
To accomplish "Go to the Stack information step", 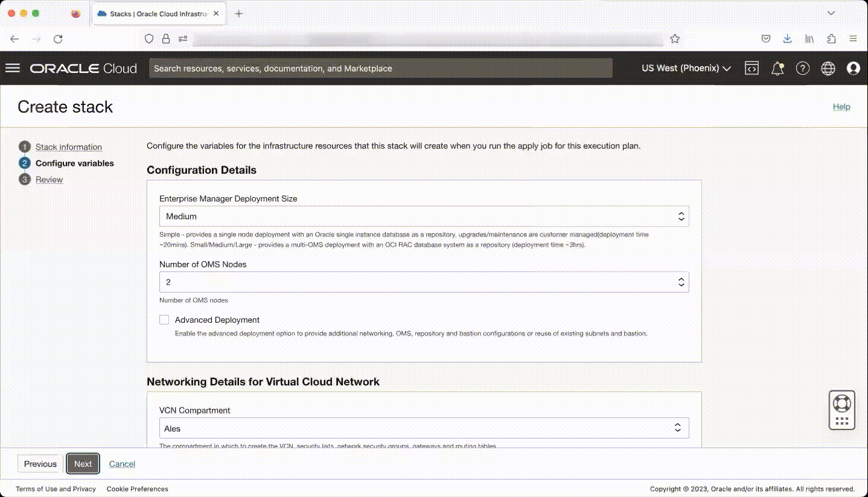I will [x=69, y=147].
